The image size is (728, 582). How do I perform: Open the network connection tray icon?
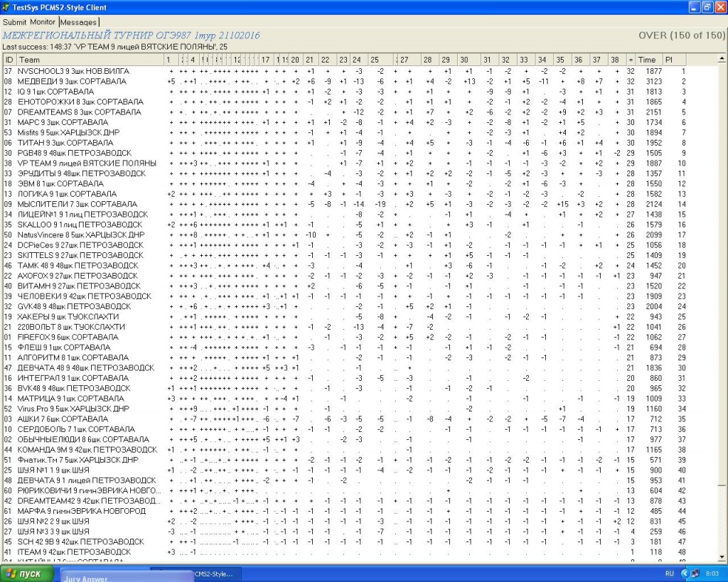695,573
